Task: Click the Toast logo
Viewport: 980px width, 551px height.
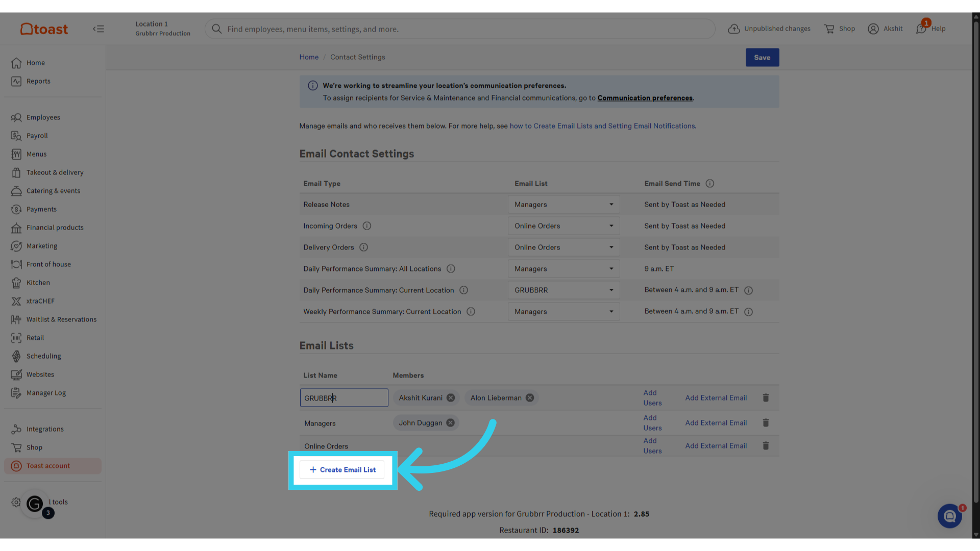Action: (44, 29)
